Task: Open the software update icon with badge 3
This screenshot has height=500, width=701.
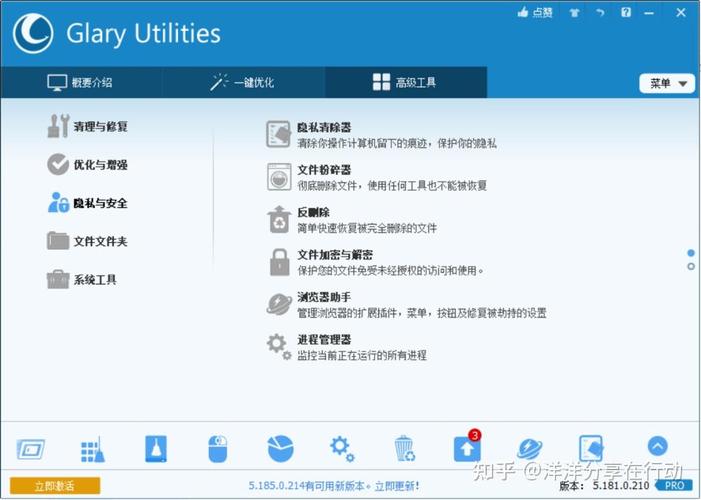Action: coord(467,447)
